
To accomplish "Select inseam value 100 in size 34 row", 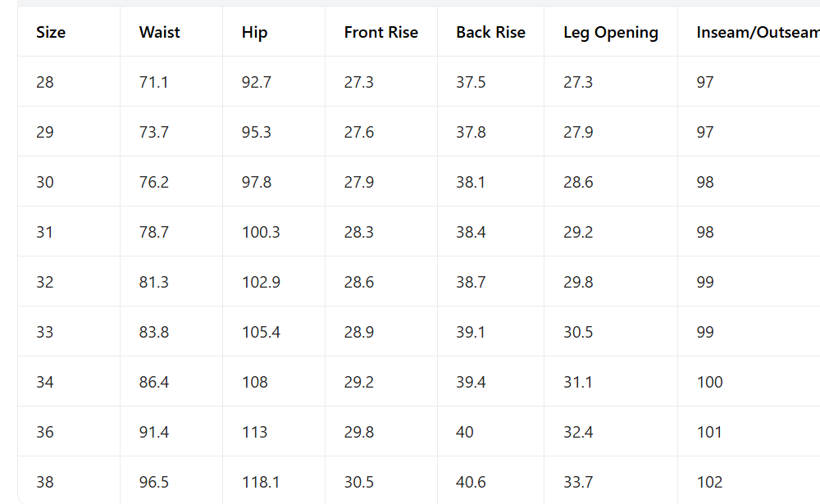I will tap(709, 382).
